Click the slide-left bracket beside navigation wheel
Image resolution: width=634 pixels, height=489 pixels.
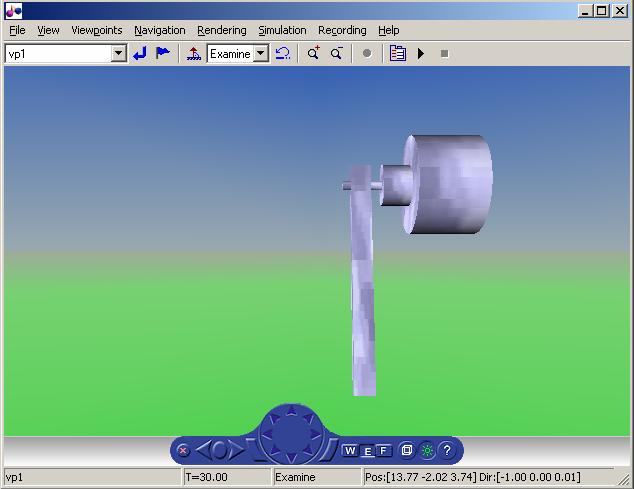coord(255,450)
